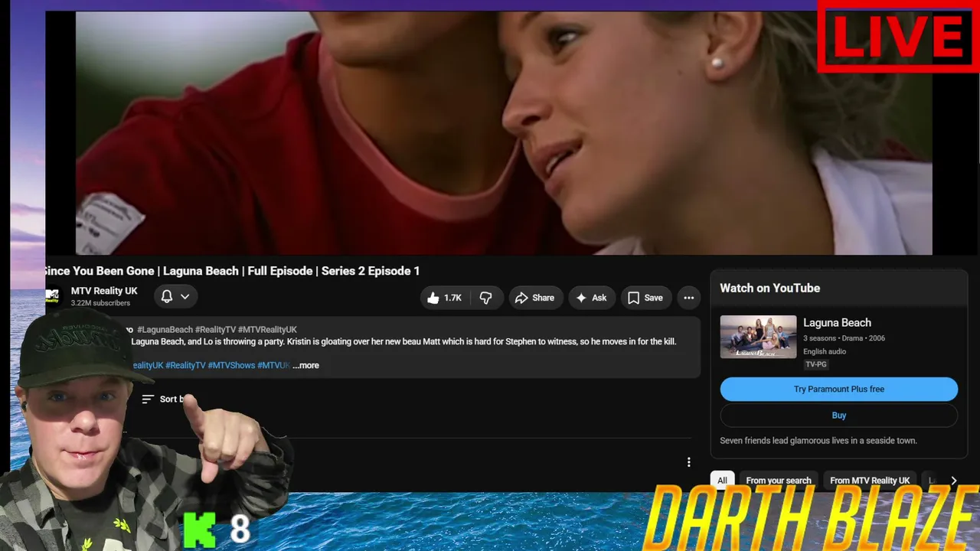Click Try Paramount Plus free

839,389
